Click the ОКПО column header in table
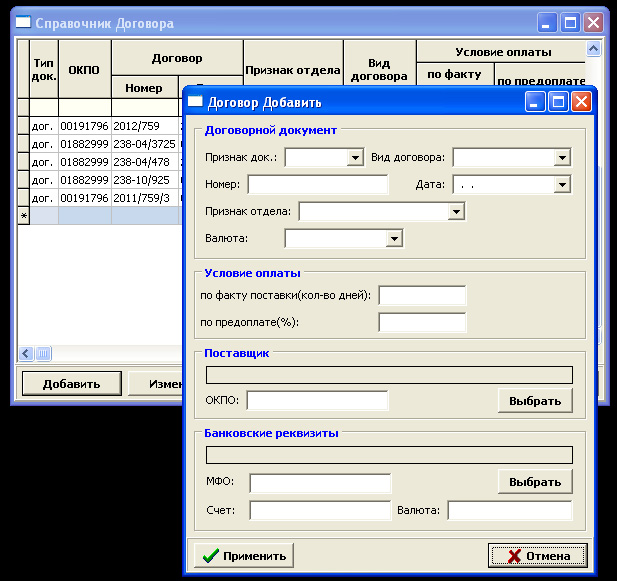 [x=84, y=69]
